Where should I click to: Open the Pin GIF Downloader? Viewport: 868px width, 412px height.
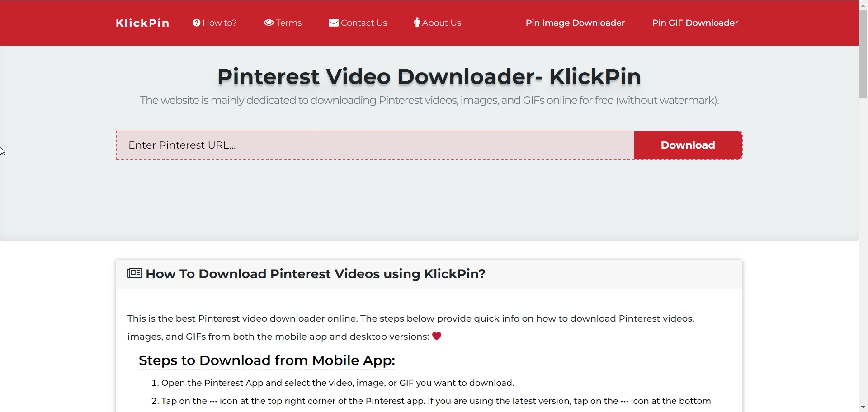pos(695,22)
